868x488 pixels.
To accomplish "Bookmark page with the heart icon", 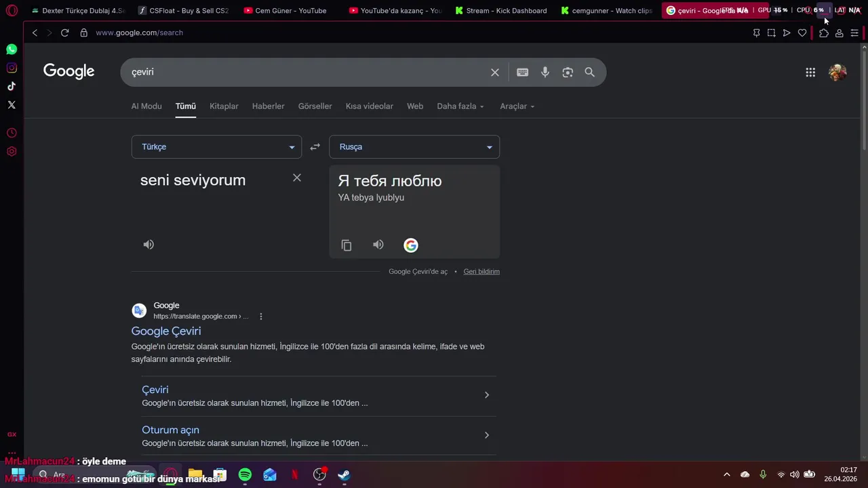I will click(802, 33).
